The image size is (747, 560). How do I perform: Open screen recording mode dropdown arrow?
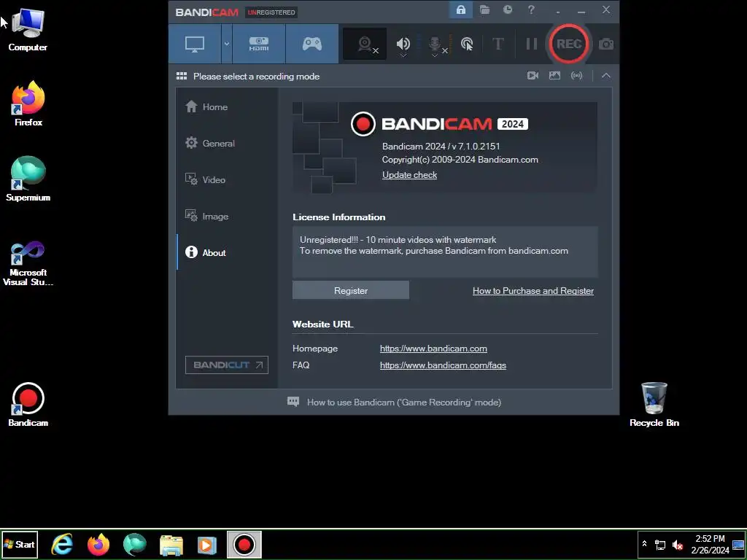coord(227,44)
